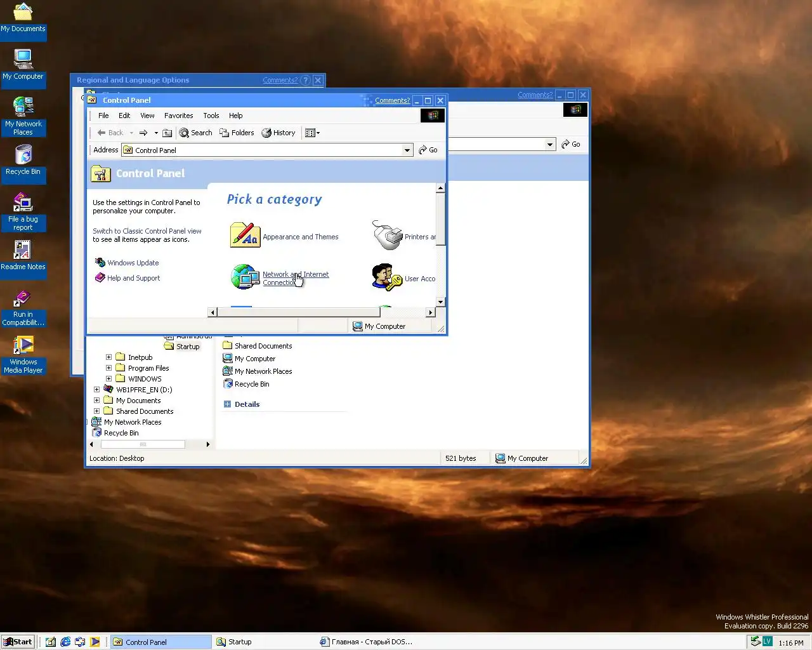Click Help and Support icon in sidebar
812x650 pixels.
(x=100, y=277)
